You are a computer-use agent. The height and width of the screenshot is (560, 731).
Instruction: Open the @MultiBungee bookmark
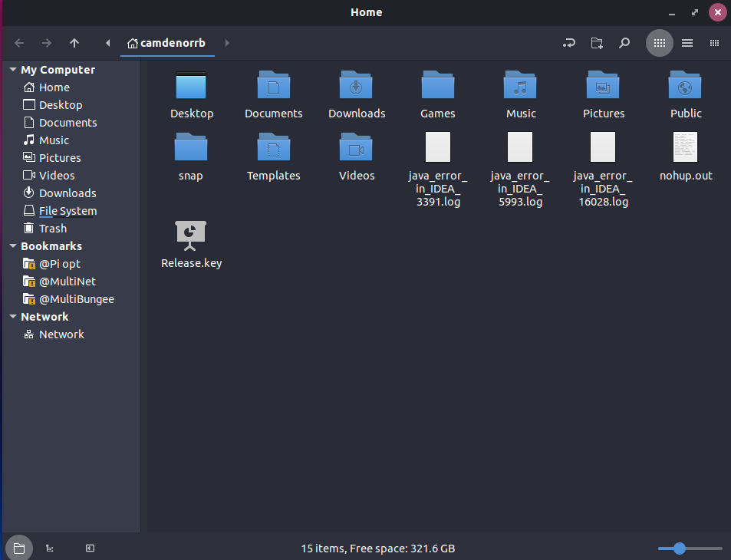tap(76, 299)
